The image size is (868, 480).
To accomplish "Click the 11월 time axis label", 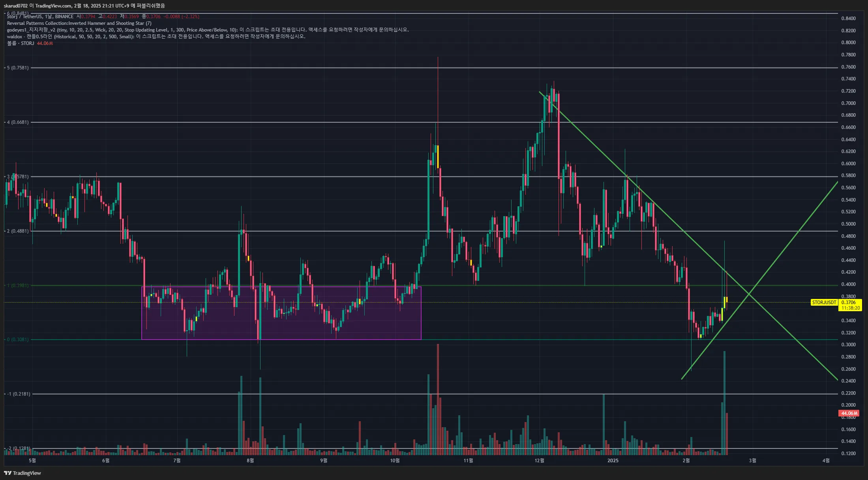I will tap(468, 461).
